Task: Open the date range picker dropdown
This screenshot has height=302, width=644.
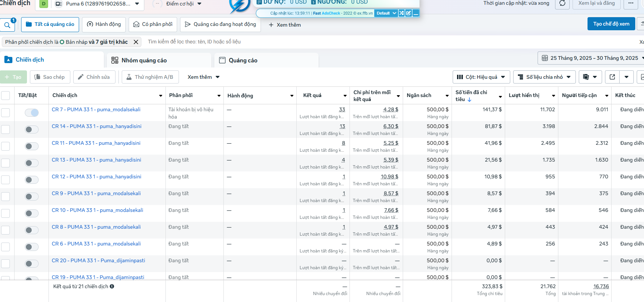Action: (591, 58)
